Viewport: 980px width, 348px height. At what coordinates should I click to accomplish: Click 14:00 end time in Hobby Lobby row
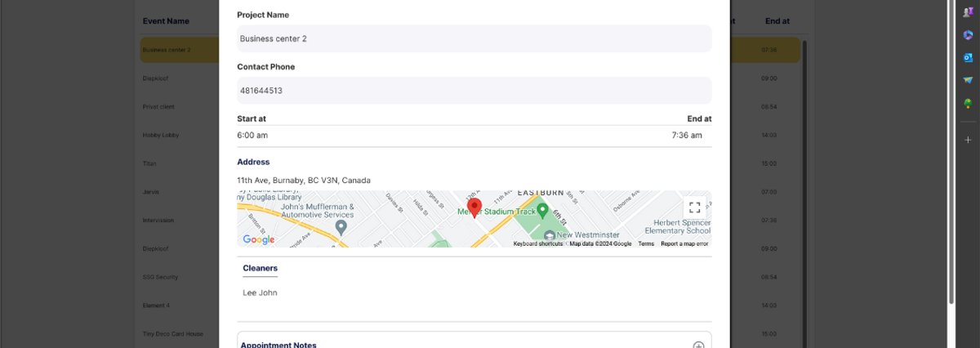coord(768,135)
